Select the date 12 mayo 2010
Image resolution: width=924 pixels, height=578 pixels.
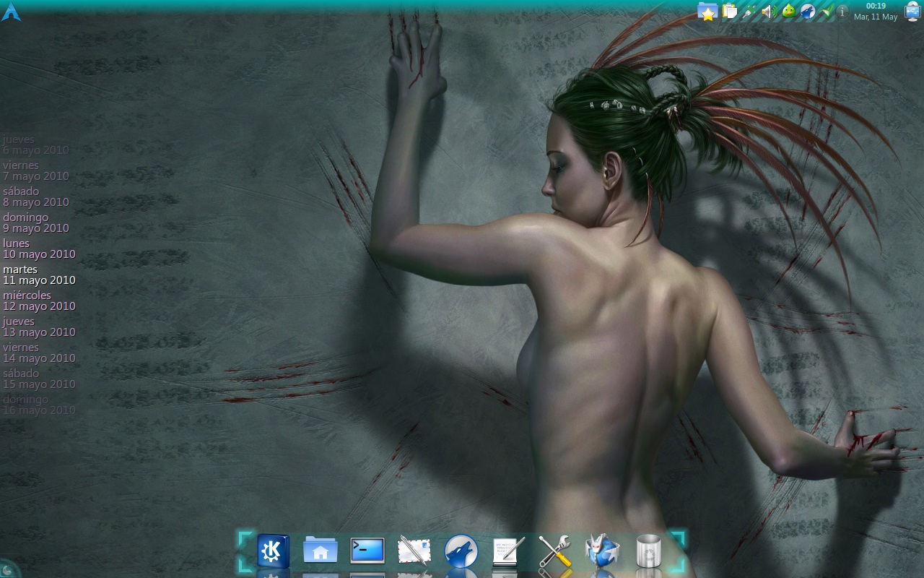(x=39, y=306)
